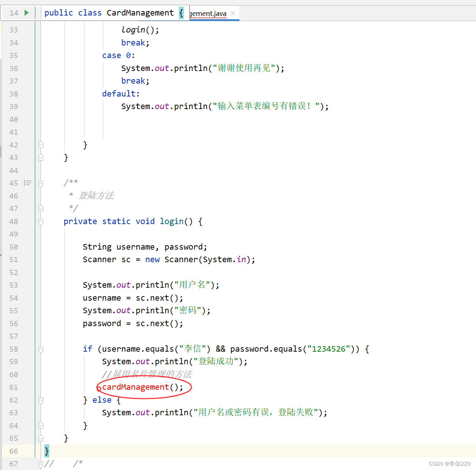Collapse the Javadoc comment at line 45

(x=41, y=183)
